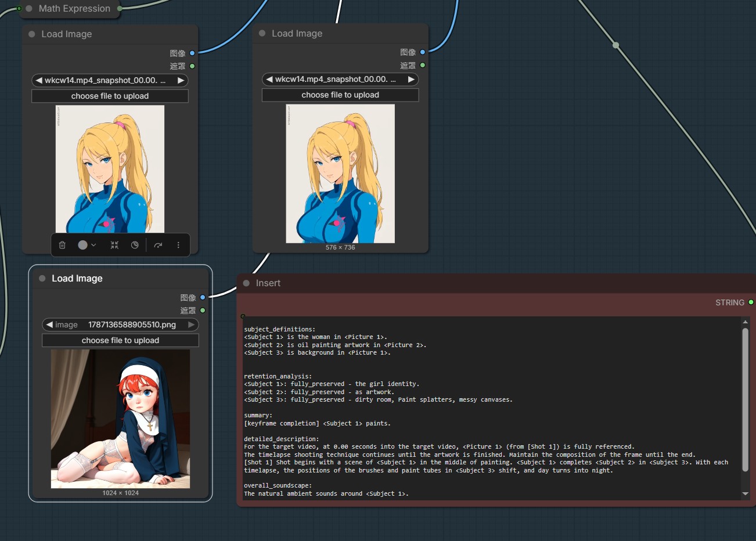Click 图像 output dot on the 1787136588905510.png node

pos(203,297)
